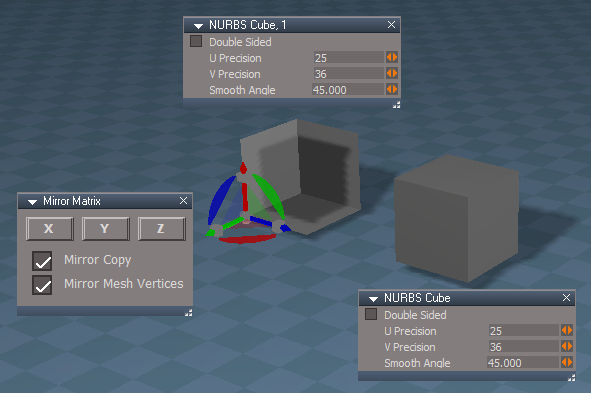
Task: Click the Smooth Angle arrows in NURBS Cube, 1 panel
Action: click(392, 89)
